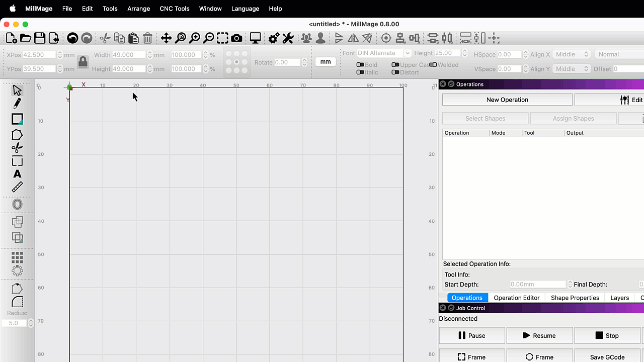Open the Align Y dropdown
The image size is (644, 362).
pos(571,69)
